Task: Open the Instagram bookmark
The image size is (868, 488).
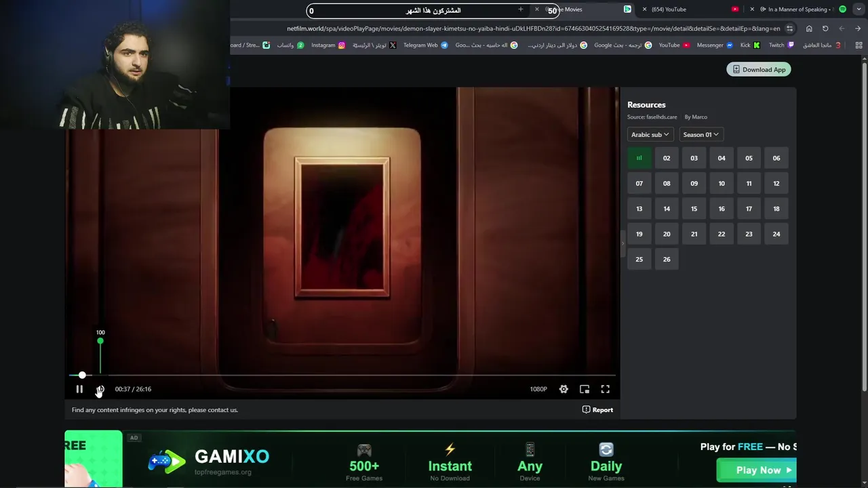Action: (x=328, y=45)
